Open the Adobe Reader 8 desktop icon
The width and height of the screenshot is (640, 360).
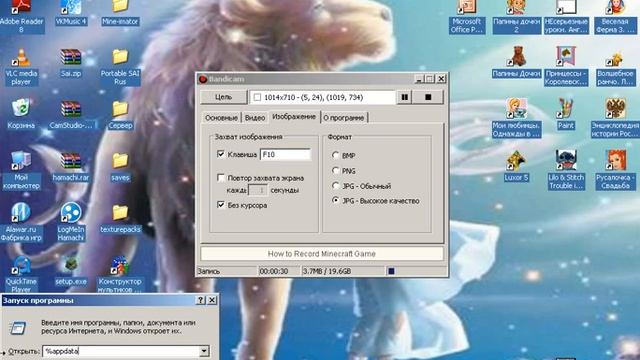coord(21,8)
